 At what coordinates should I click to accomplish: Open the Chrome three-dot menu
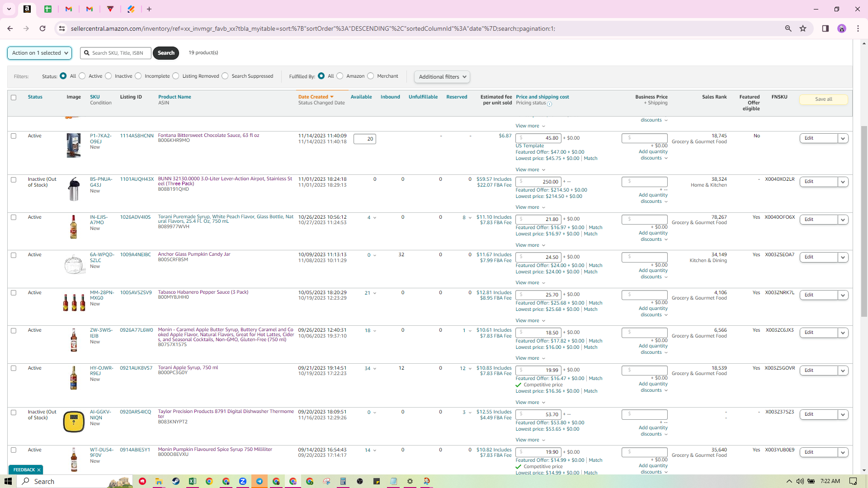pyautogui.click(x=858, y=28)
